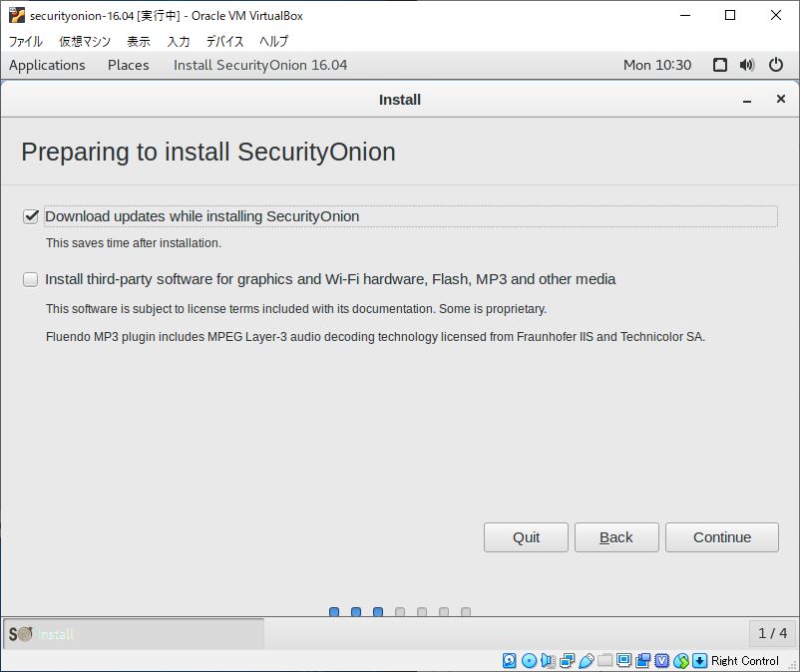Click the VirtualBox title bar app icon
The height and width of the screenshot is (672, 800).
tap(17, 15)
